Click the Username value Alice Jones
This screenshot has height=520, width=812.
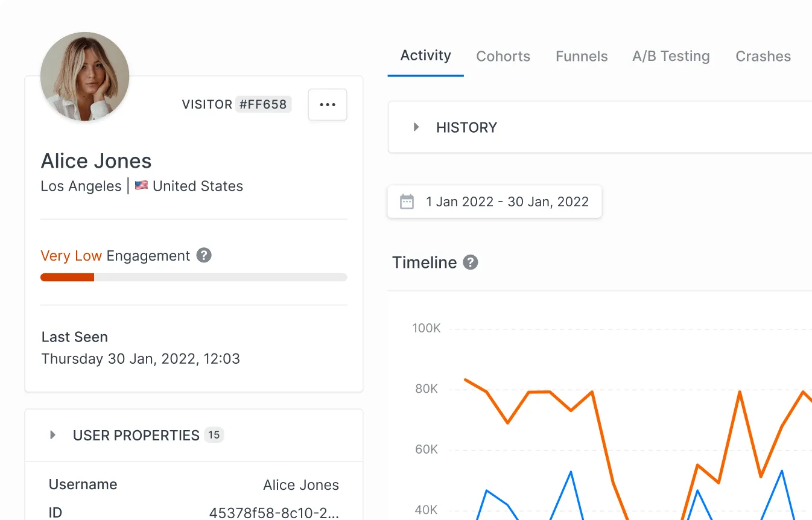[x=300, y=484]
